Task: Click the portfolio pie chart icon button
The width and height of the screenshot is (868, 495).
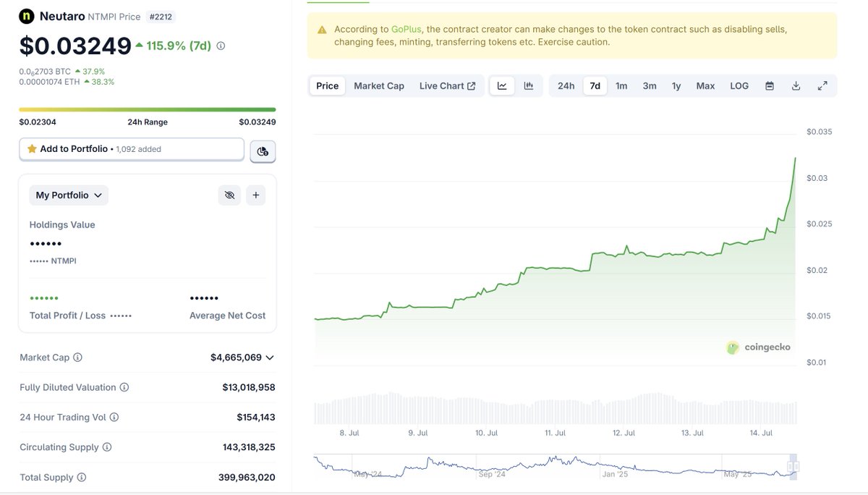Action: tap(263, 151)
